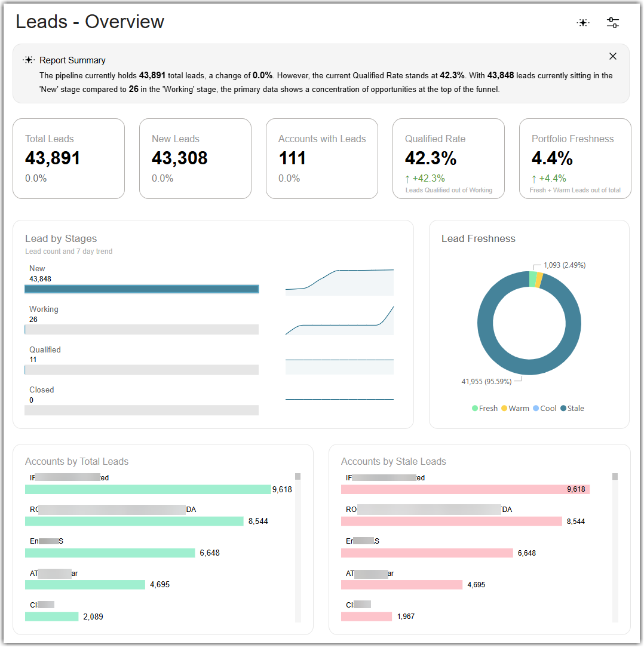Click the Working stage trend sparkline
Image resolution: width=644 pixels, height=647 pixels.
tap(339, 321)
